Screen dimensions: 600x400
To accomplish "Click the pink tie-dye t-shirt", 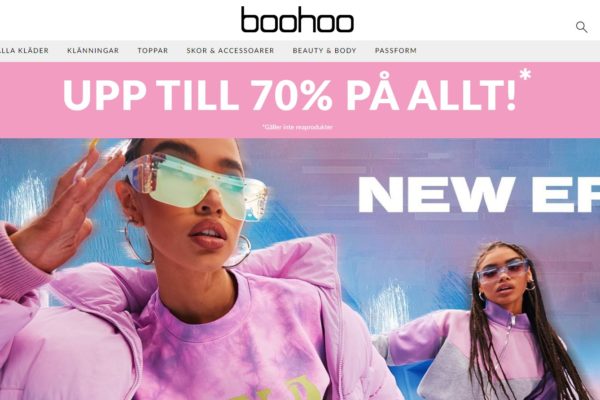I will [x=233, y=344].
